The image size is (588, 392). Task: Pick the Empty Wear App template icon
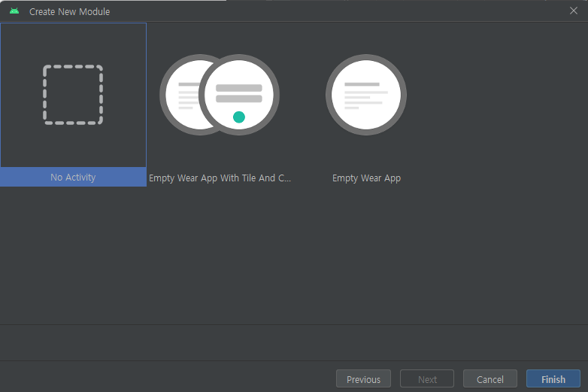pos(366,95)
